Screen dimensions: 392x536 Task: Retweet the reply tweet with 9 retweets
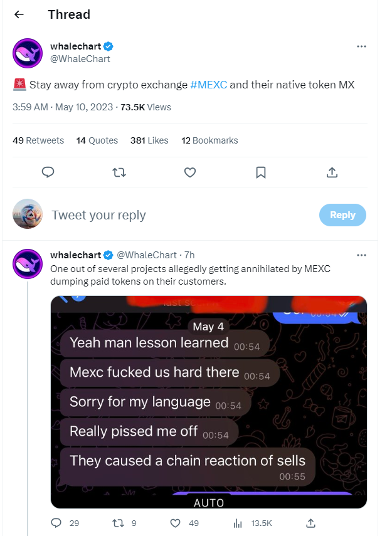click(x=116, y=523)
